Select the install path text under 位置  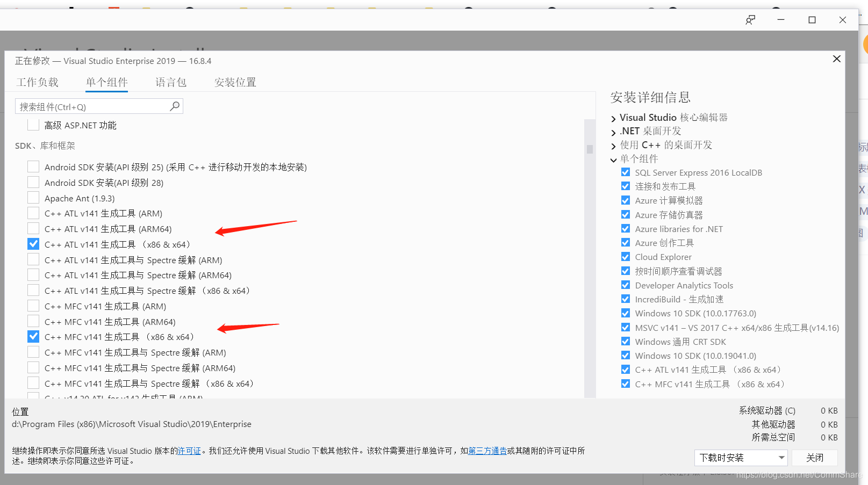point(132,424)
